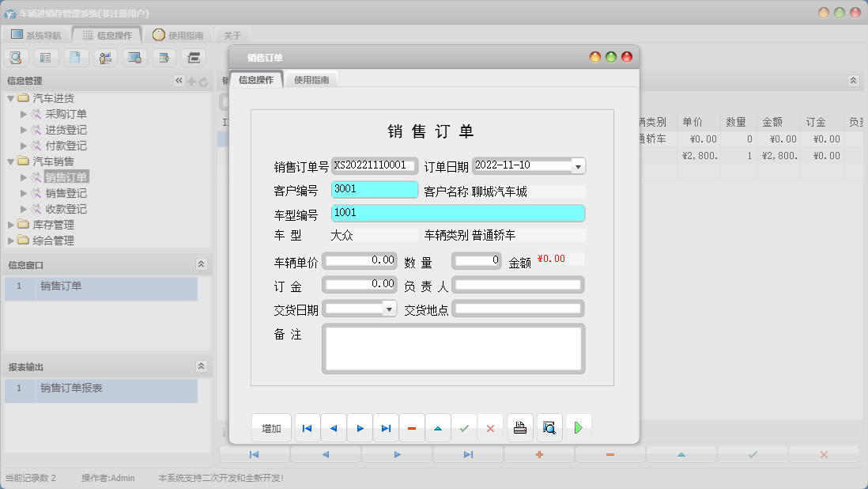Click the 备注 remarks text area
This screenshot has height=489, width=868.
pyautogui.click(x=453, y=348)
